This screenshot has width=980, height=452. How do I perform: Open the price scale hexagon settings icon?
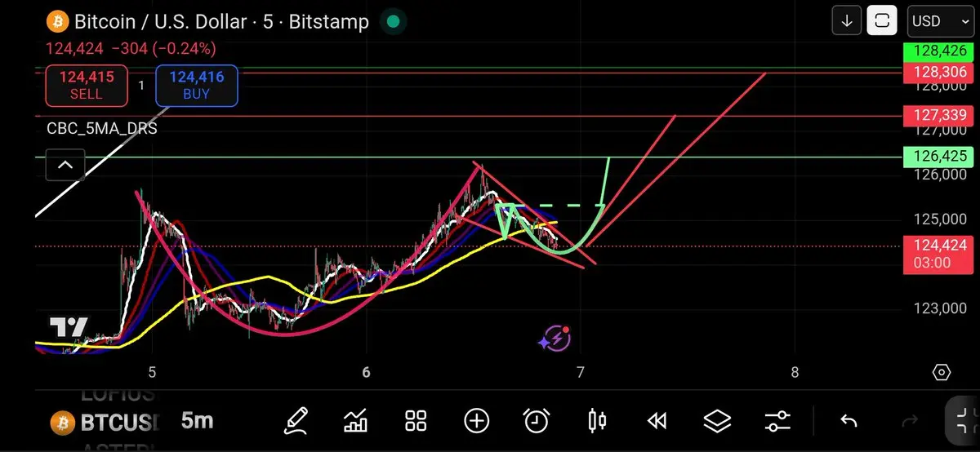click(x=941, y=373)
